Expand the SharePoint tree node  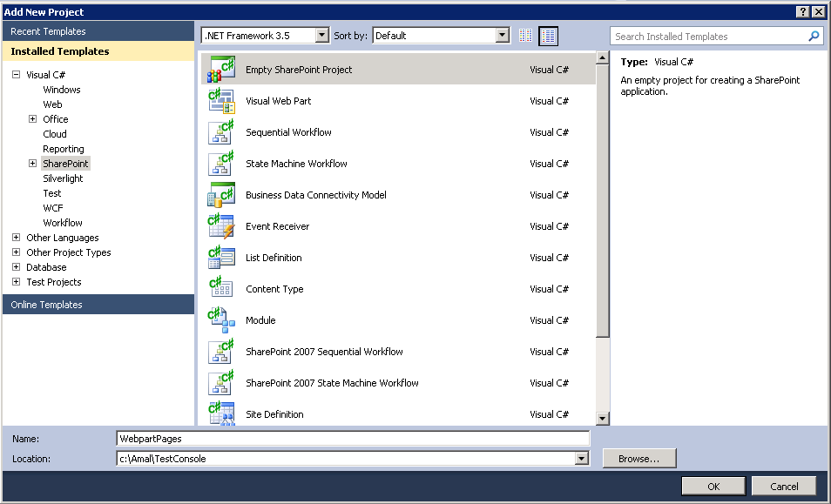pyautogui.click(x=32, y=164)
